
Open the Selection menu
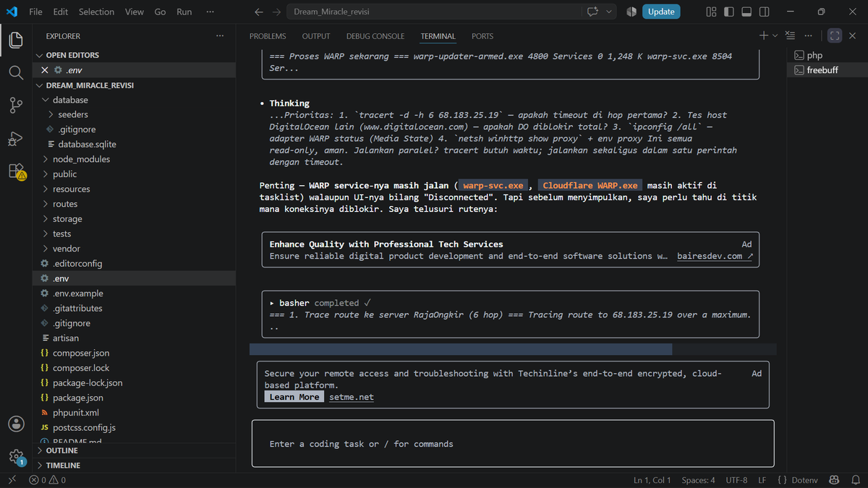point(96,12)
